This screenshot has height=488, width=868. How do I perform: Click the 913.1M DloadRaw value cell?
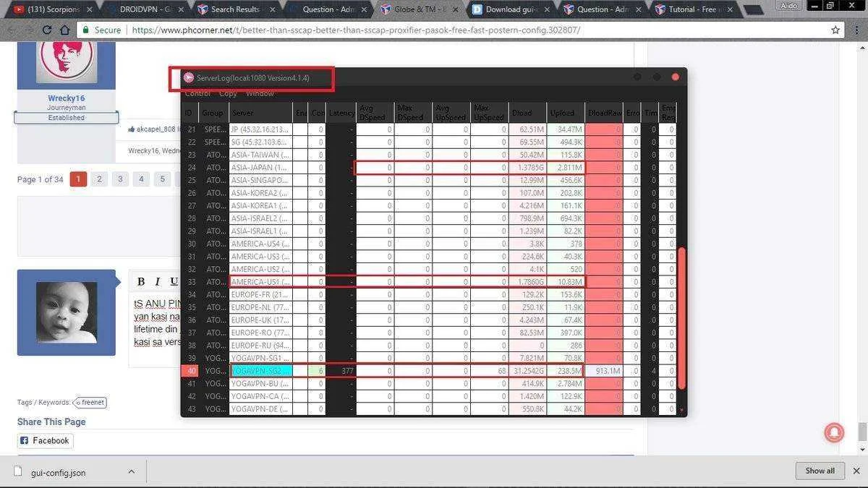[x=604, y=371]
